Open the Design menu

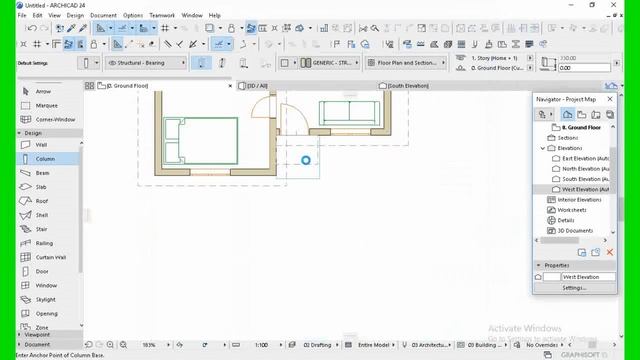tap(75, 16)
